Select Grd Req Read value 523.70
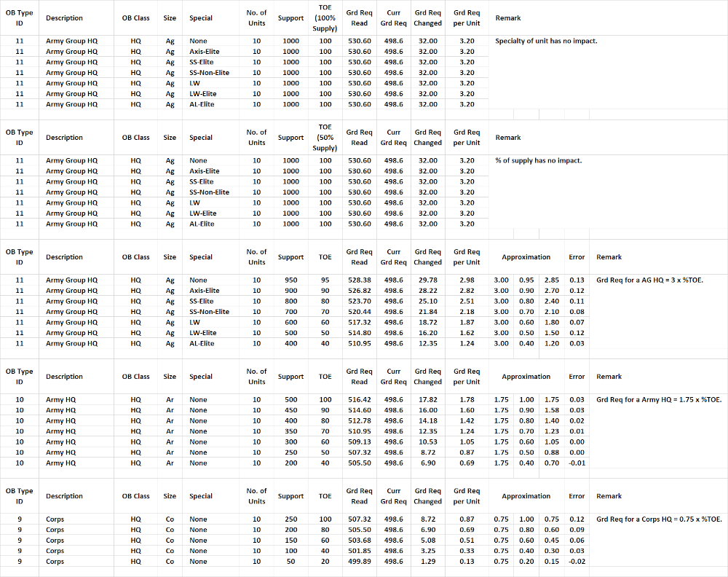This screenshot has height=577, width=728. 360,301
